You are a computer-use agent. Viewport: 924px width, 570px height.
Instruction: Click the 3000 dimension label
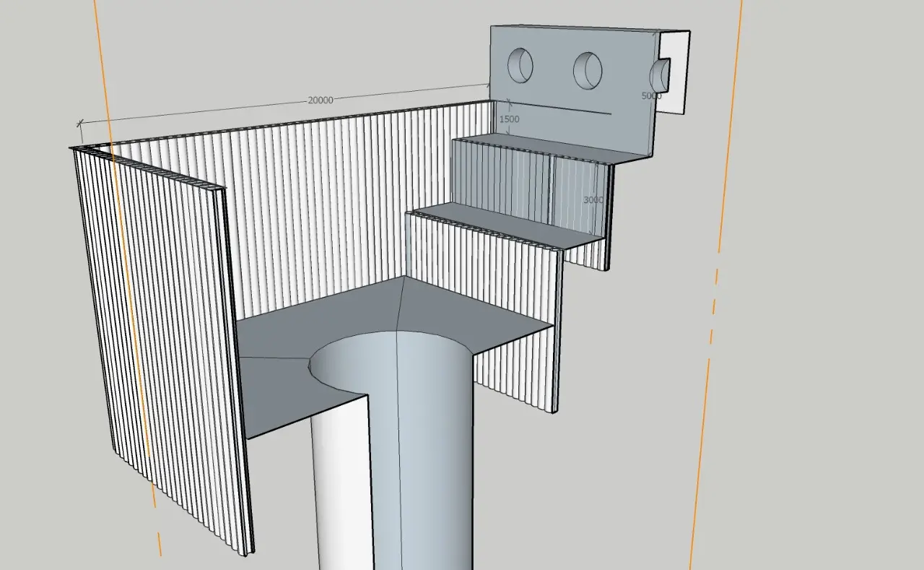(x=593, y=200)
